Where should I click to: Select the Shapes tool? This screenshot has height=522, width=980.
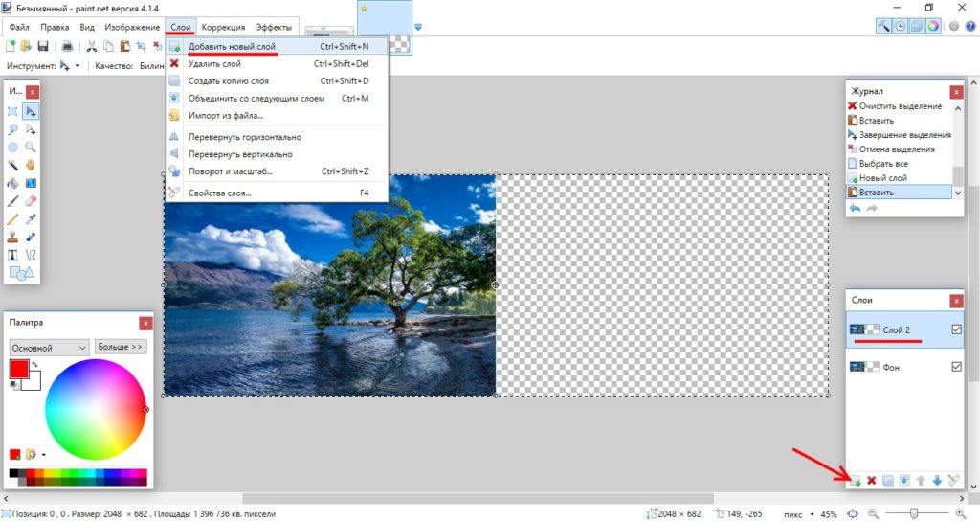pyautogui.click(x=21, y=273)
